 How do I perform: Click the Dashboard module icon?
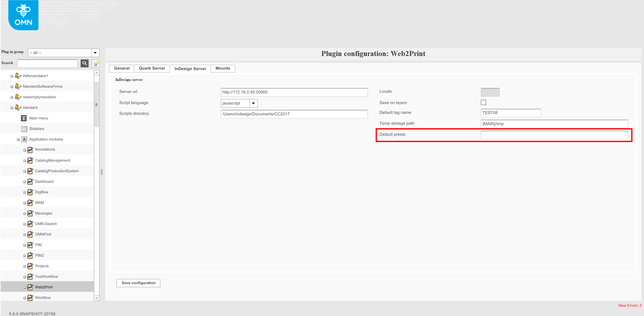point(30,181)
